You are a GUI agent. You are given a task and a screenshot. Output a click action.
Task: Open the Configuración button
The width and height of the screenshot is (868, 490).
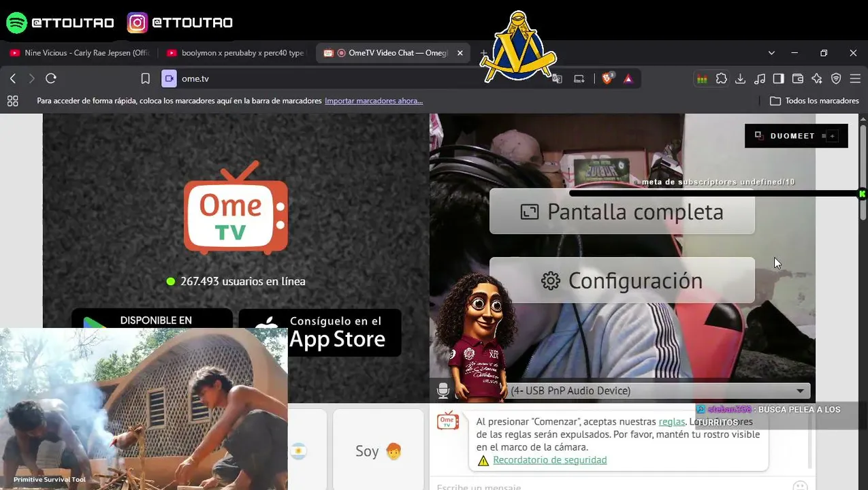pos(622,280)
